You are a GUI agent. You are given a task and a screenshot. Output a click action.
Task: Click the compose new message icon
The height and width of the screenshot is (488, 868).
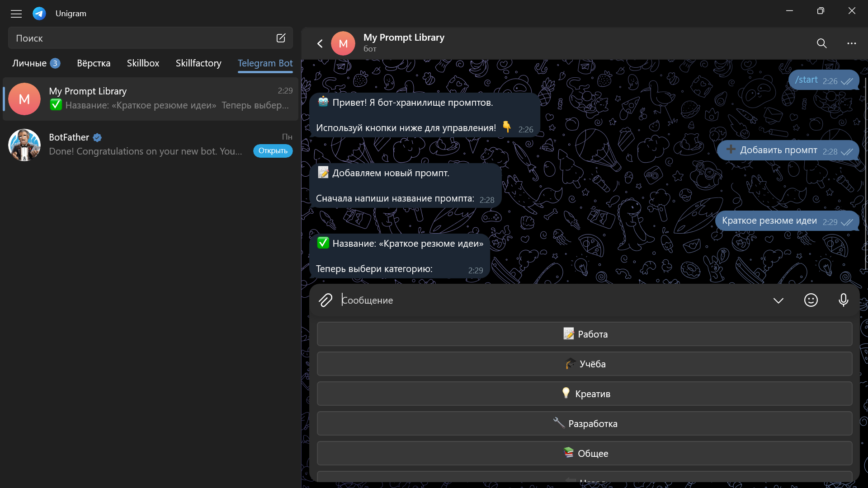coord(281,38)
